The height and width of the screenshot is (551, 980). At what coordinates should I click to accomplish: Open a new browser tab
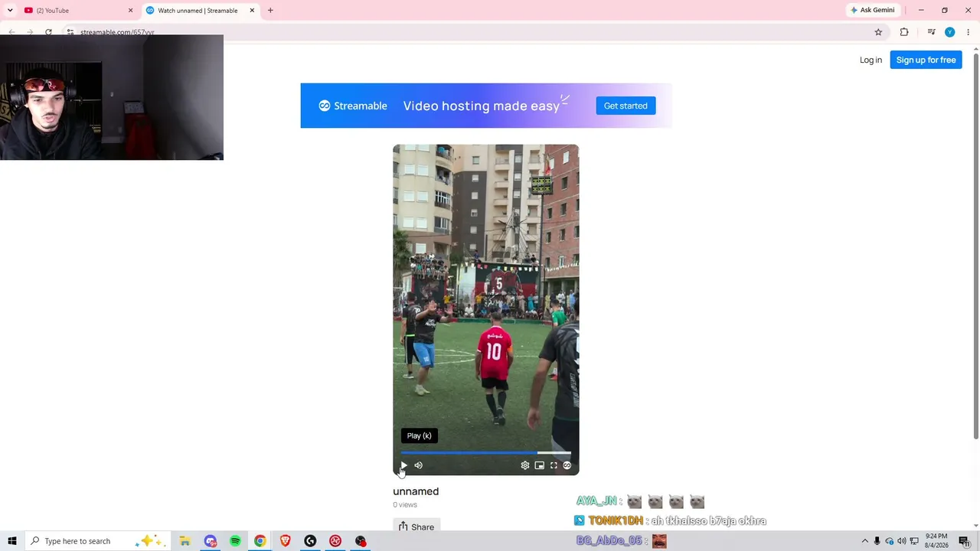point(270,11)
